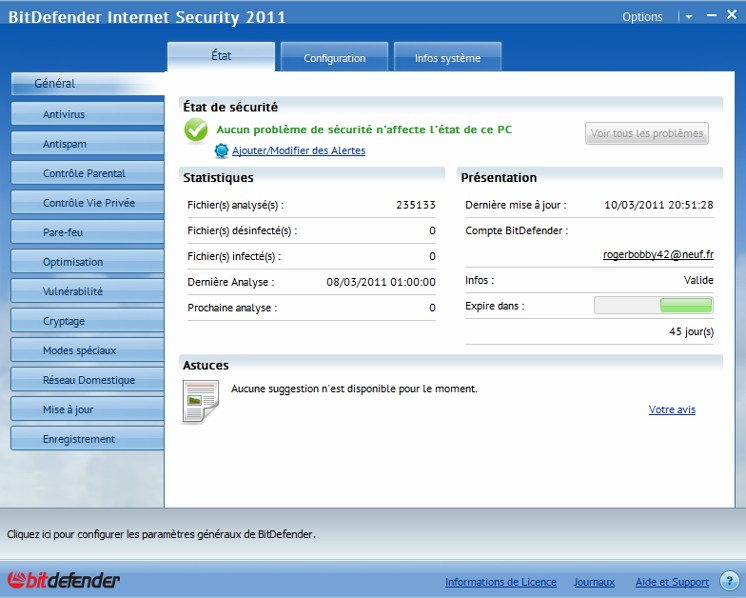The height and width of the screenshot is (598, 746).
Task: Click the Valide license status text
Action: click(x=698, y=280)
